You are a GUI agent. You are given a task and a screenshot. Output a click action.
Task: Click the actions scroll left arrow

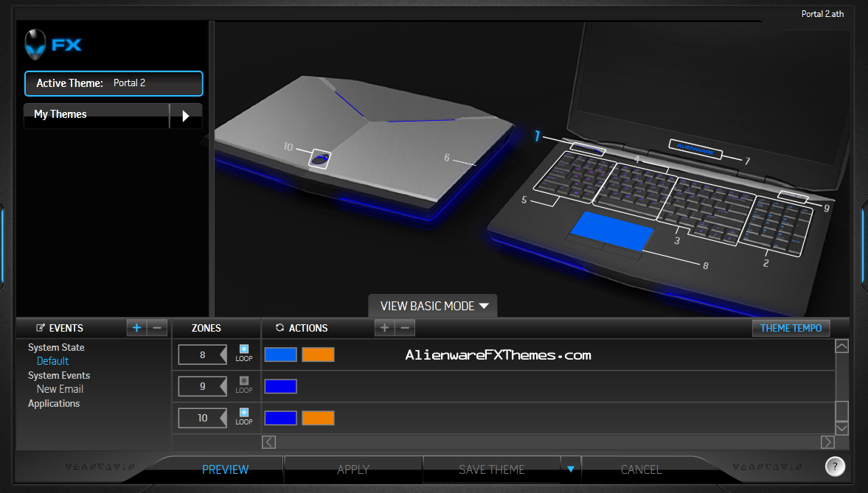click(268, 442)
